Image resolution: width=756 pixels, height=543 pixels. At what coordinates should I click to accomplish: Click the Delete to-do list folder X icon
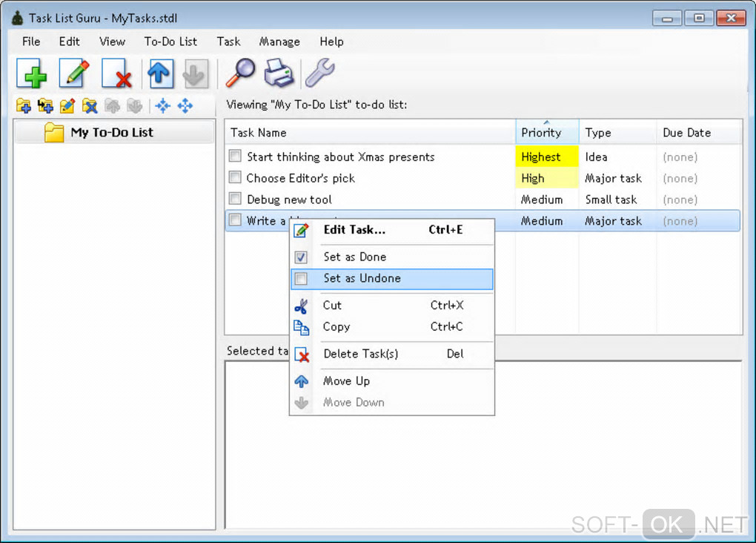pyautogui.click(x=90, y=105)
